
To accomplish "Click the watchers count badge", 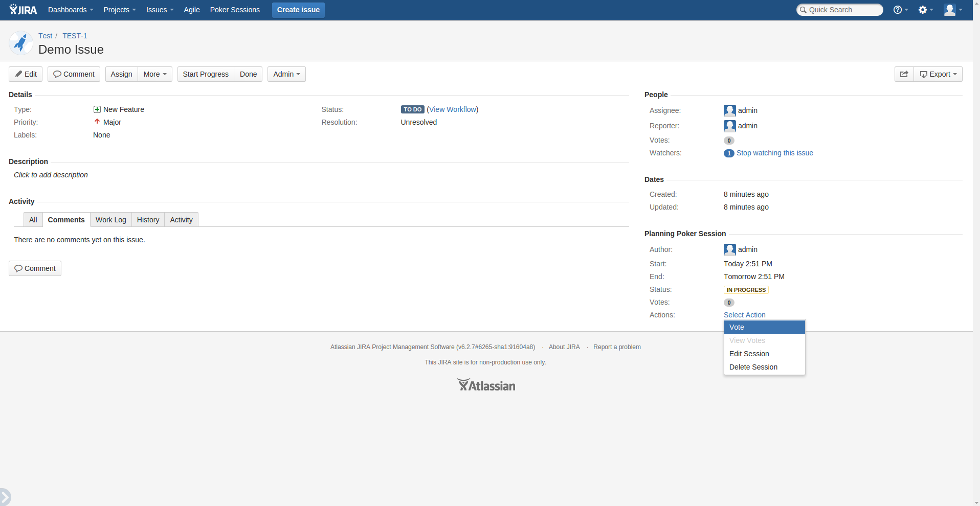I will (729, 153).
